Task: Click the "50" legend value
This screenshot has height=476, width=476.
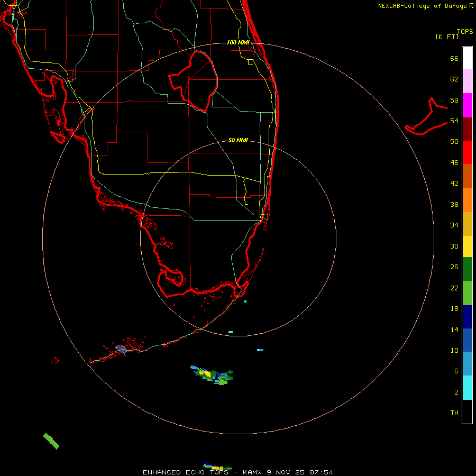Action: pyautogui.click(x=454, y=142)
